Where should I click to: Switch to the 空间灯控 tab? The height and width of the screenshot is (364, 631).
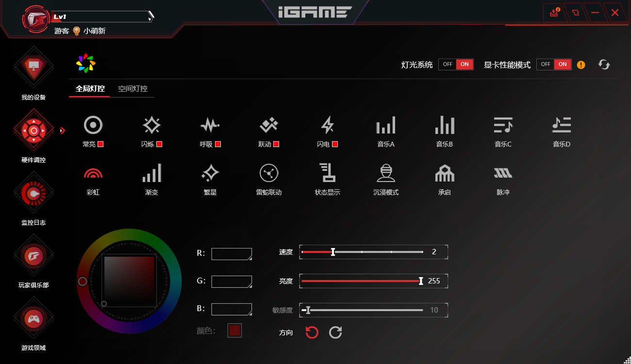point(133,89)
